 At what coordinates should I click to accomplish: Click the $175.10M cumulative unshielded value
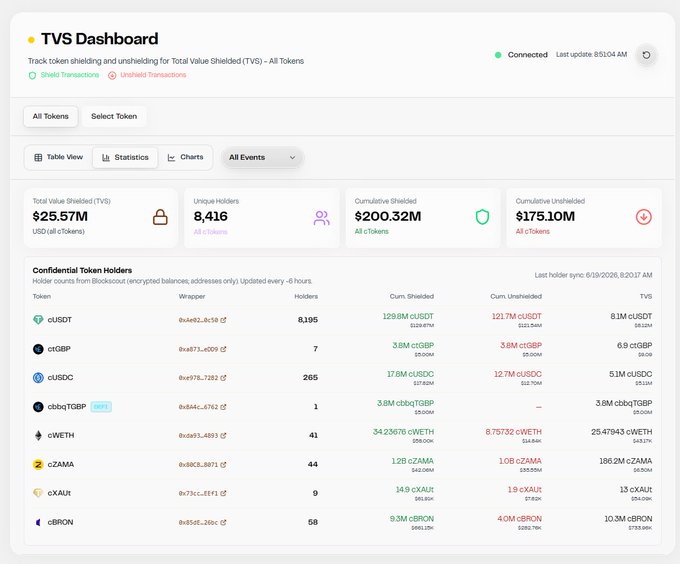545,216
